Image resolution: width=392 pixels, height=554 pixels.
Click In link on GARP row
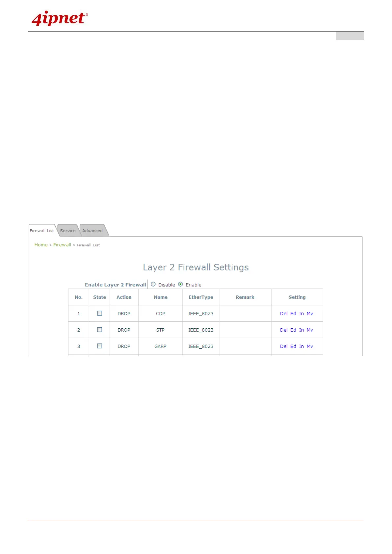pyautogui.click(x=301, y=346)
